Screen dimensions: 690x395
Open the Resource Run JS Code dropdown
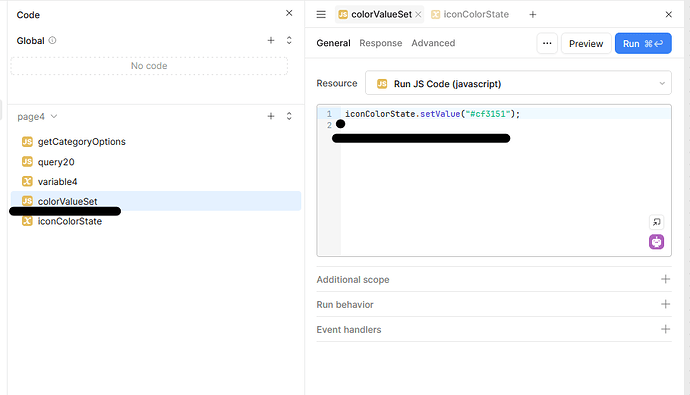[518, 83]
